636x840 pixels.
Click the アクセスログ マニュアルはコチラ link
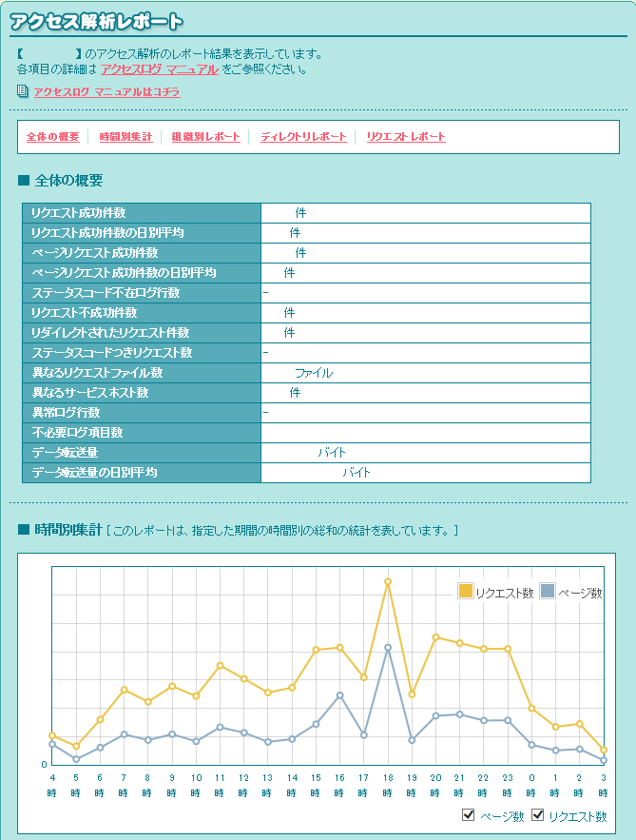[x=106, y=92]
